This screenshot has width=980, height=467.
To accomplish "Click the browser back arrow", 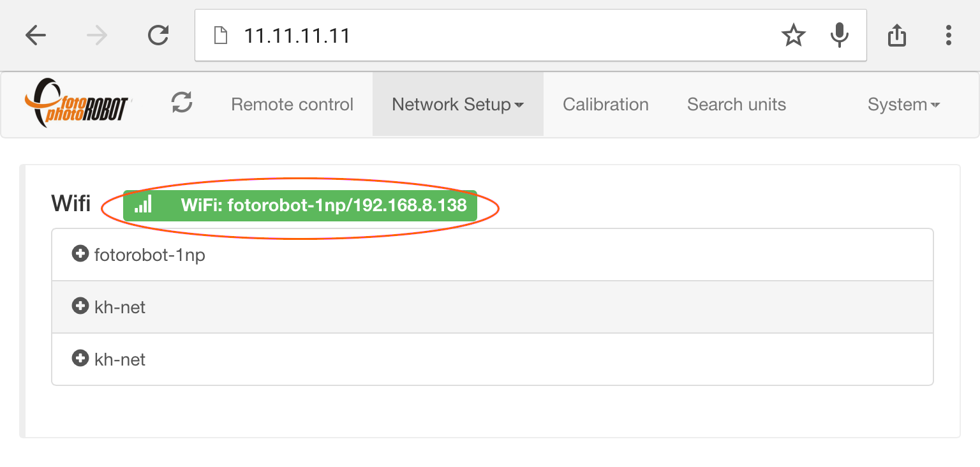I will (36, 35).
